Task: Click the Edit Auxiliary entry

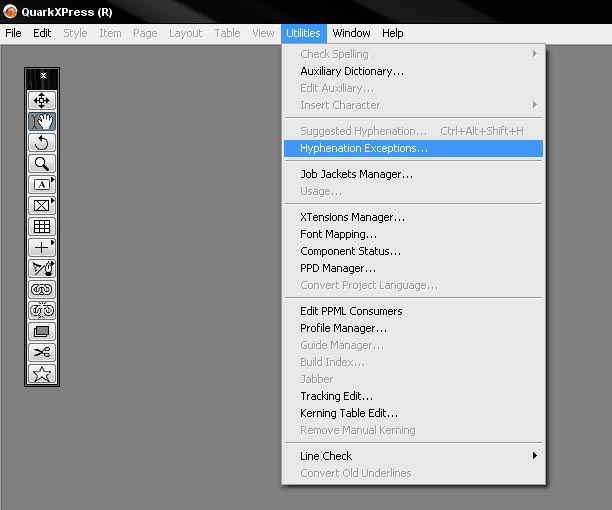Action: click(413, 88)
